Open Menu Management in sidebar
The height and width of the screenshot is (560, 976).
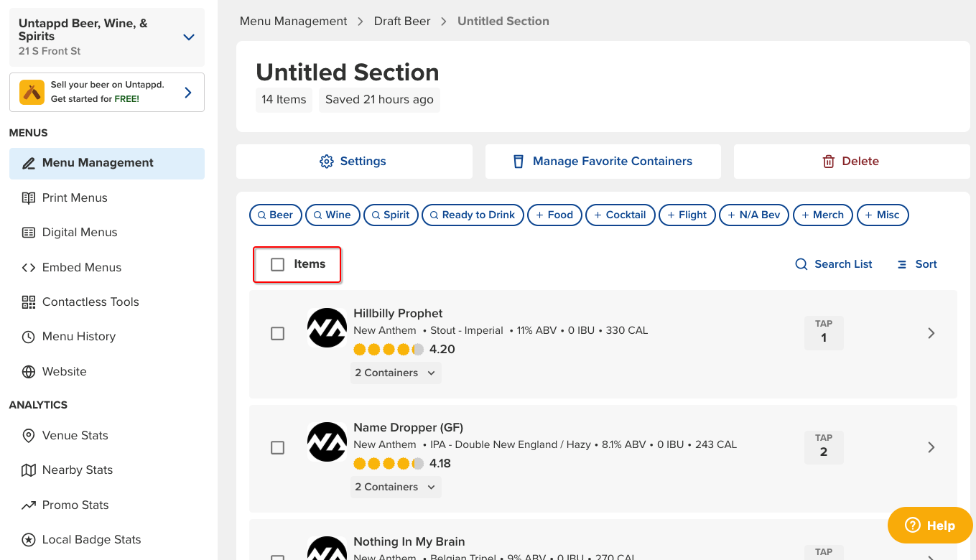click(107, 163)
